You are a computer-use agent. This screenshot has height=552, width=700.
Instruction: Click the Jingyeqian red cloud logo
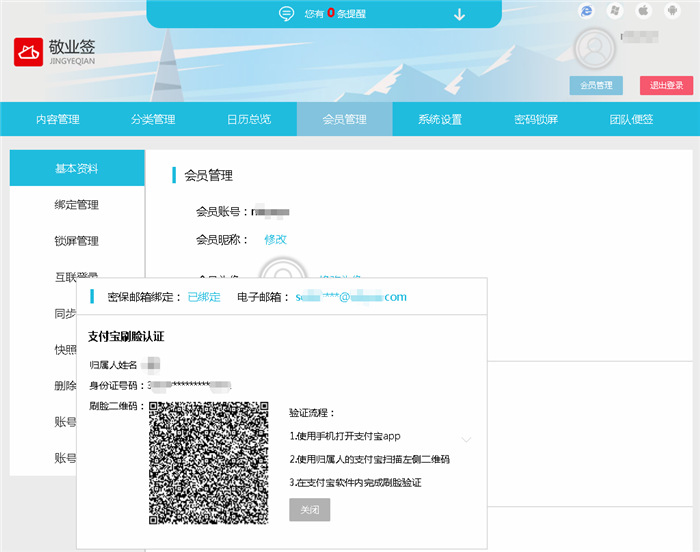[28, 52]
